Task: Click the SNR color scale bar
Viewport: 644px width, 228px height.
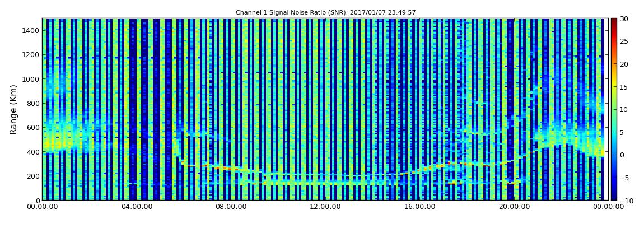Action: (614, 109)
